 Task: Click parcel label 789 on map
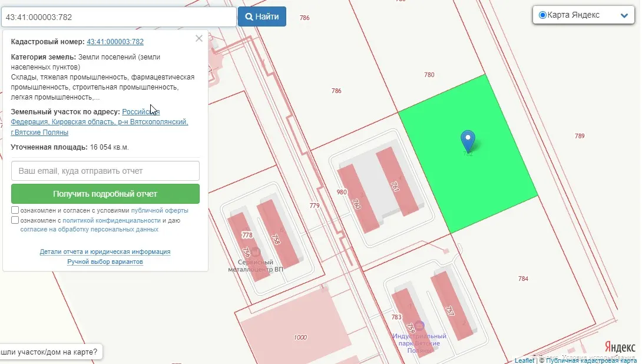click(x=580, y=136)
